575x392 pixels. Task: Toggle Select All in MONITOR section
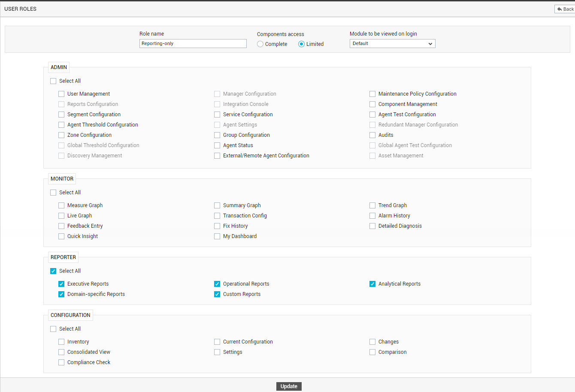point(53,193)
